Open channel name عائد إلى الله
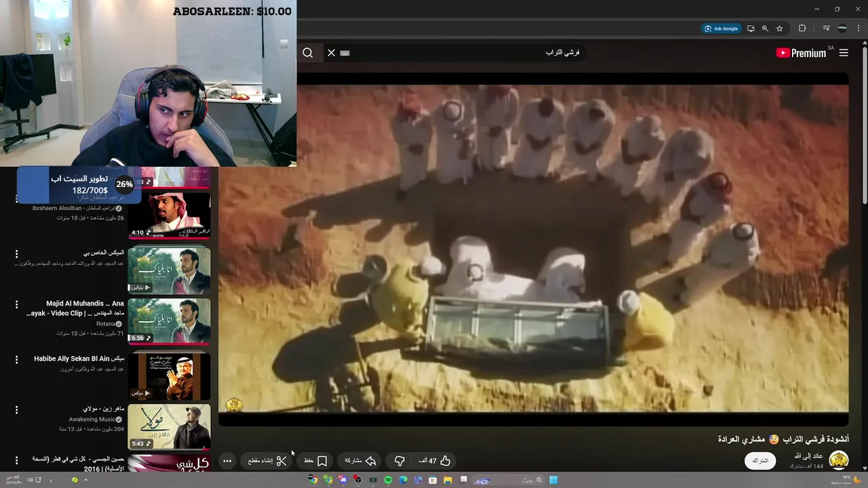 click(x=809, y=456)
